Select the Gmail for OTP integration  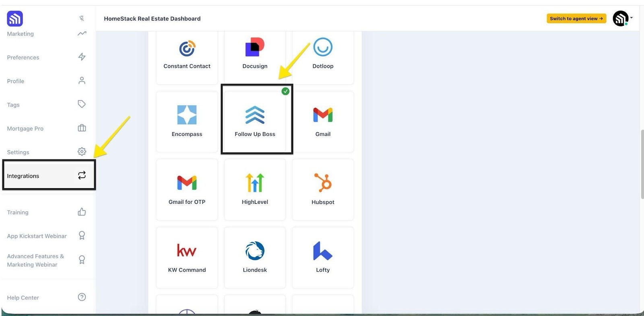(187, 189)
